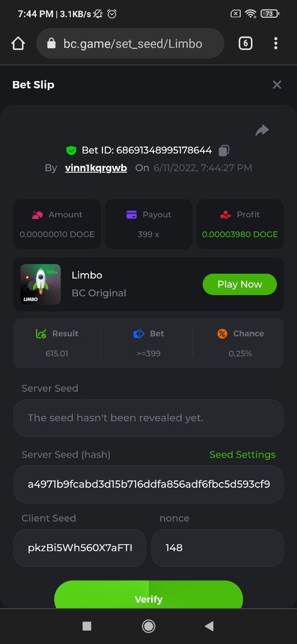Focus the Client Seed input field
297x644 pixels.
tap(79, 548)
